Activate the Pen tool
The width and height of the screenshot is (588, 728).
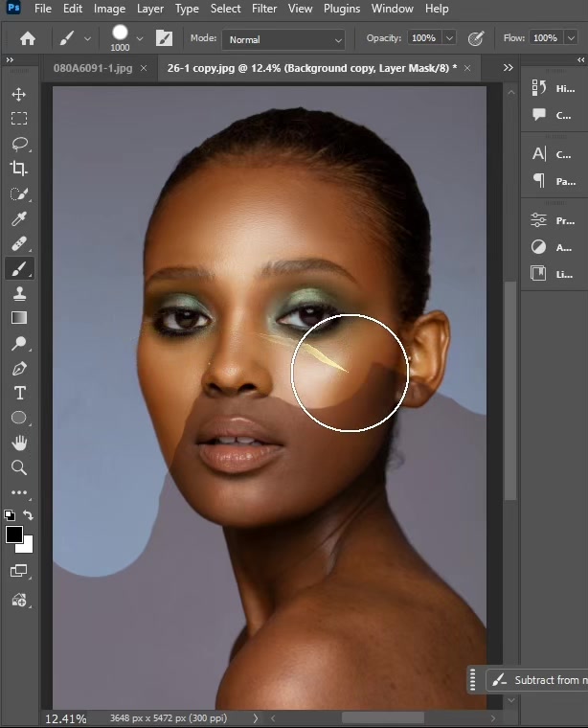pyautogui.click(x=19, y=369)
